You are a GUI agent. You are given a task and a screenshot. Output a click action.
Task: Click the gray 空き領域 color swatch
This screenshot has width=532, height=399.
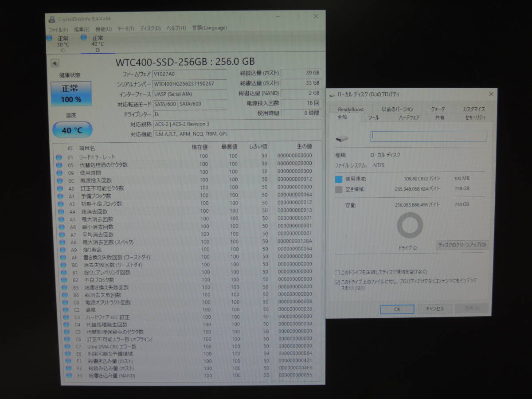[x=339, y=190]
